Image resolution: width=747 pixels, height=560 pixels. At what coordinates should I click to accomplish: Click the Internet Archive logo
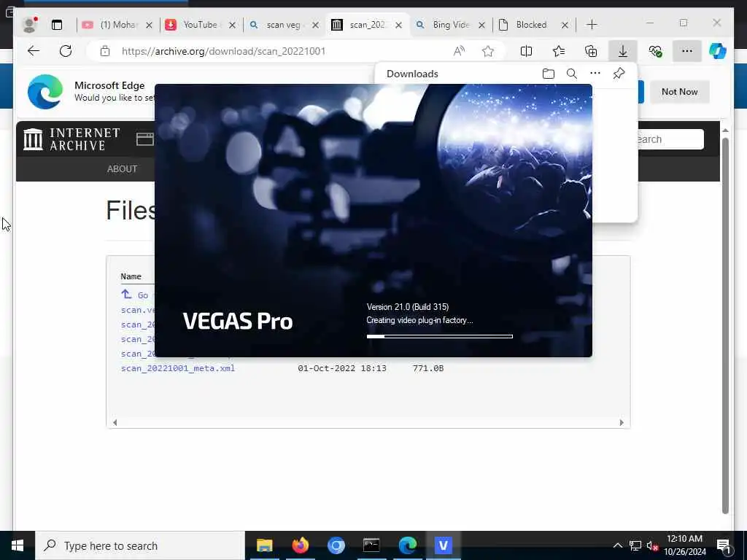pos(72,139)
